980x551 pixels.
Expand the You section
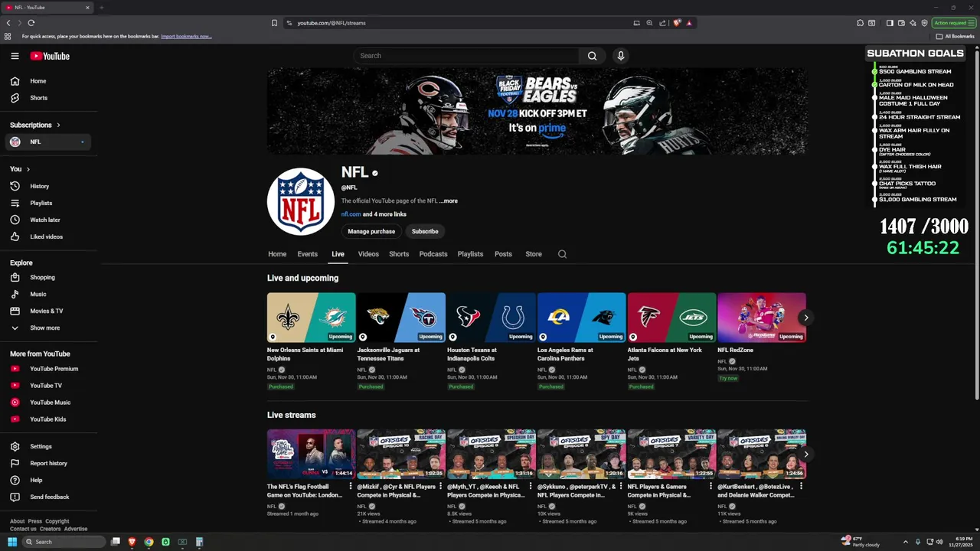[20, 169]
